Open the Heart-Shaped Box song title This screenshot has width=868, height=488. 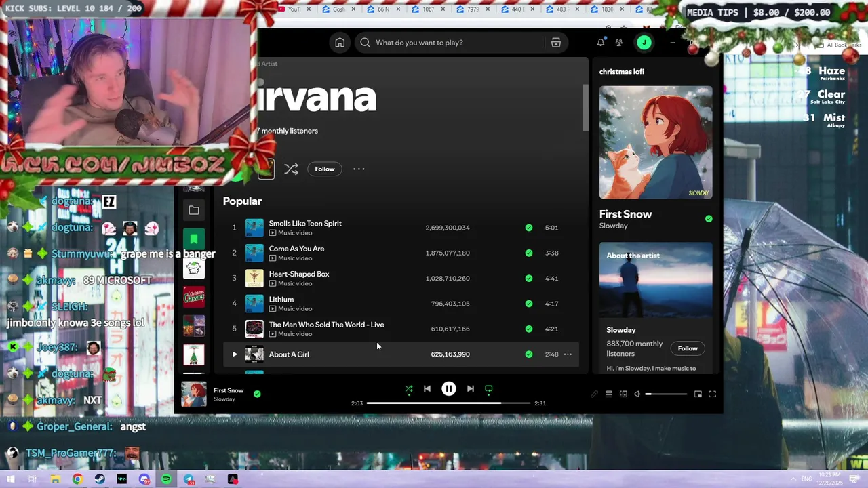pos(299,274)
